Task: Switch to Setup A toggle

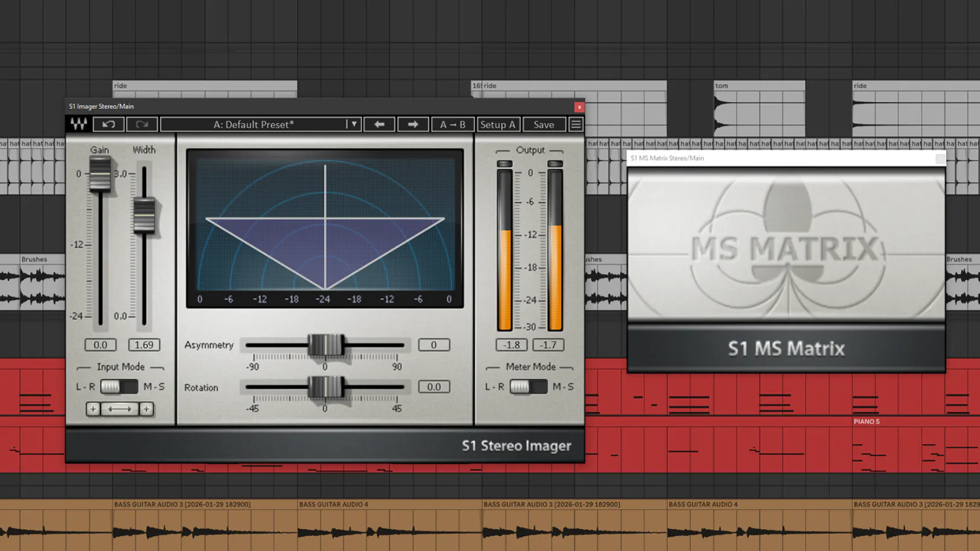Action: (498, 124)
